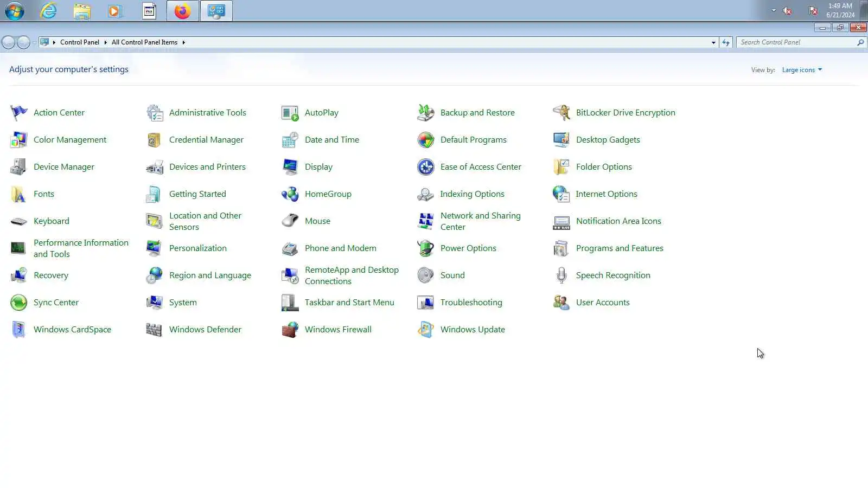Click the Devices and Printers icon
Screen dimensions: 868x488
point(155,167)
